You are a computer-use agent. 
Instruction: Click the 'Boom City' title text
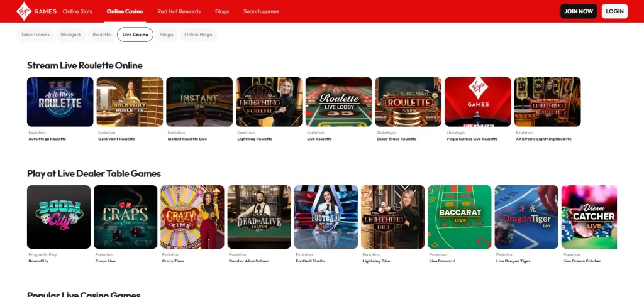[x=38, y=261]
